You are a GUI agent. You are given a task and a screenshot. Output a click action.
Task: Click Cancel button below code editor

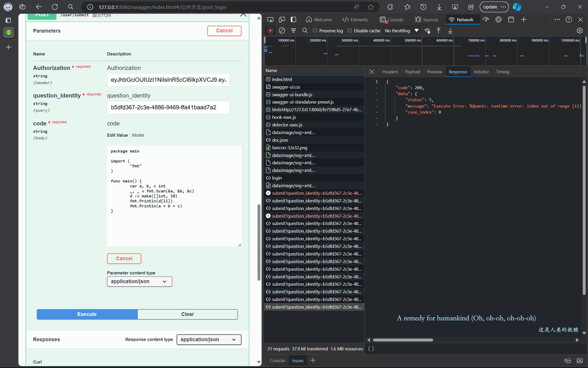click(x=124, y=258)
